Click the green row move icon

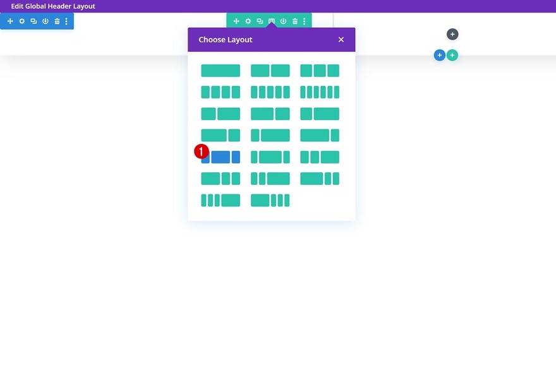236,21
